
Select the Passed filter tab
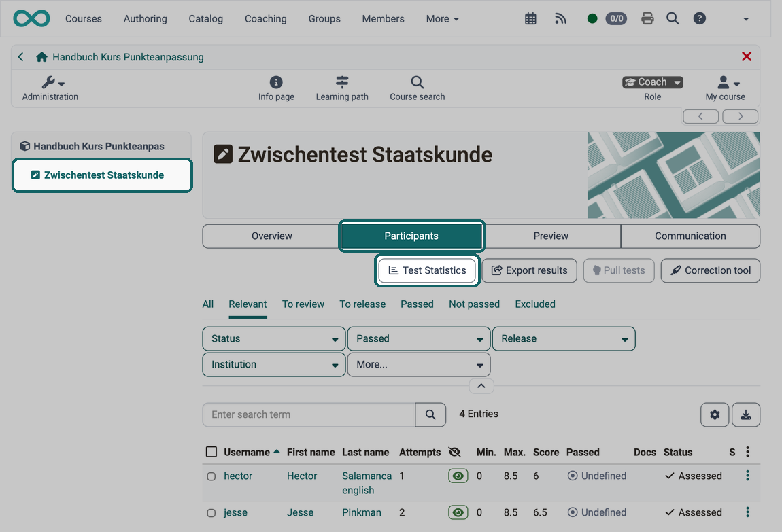[x=417, y=304]
